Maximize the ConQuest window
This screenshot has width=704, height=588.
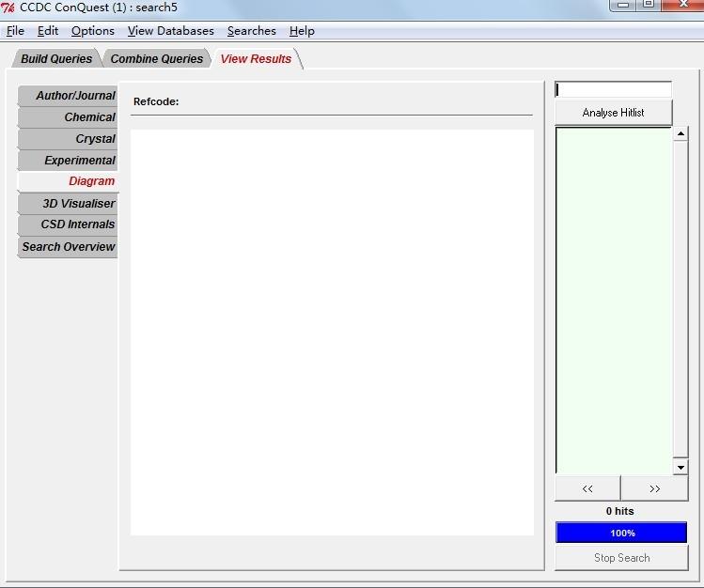[x=649, y=5]
